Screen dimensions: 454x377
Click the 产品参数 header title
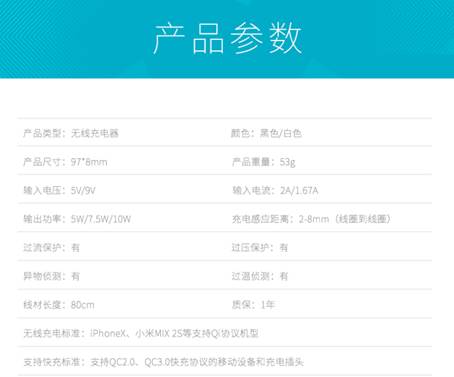pos(228,38)
